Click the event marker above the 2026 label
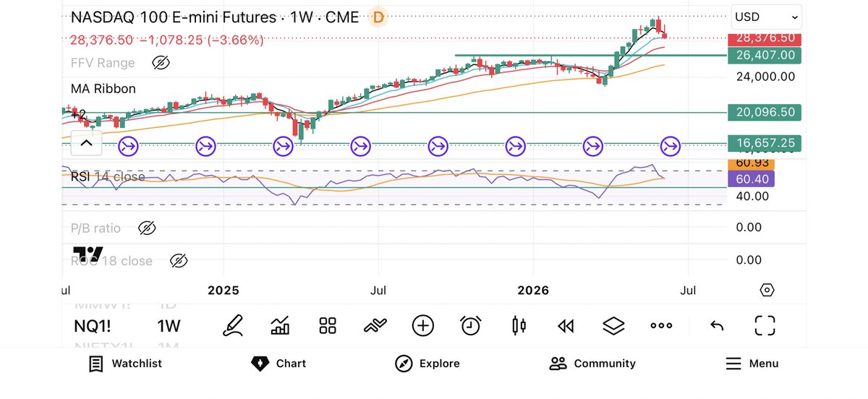This screenshot has width=868, height=399. pyautogui.click(x=515, y=146)
